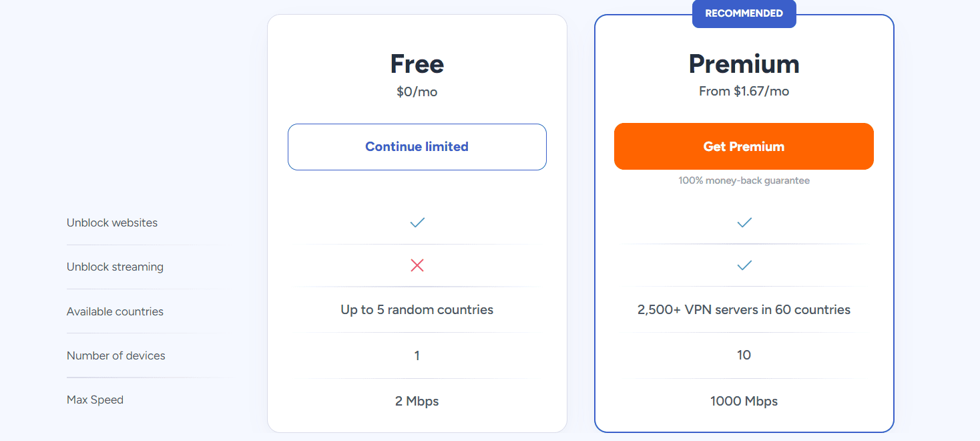Click the $0/mo price label under Free
This screenshot has height=441, width=980.
tap(417, 92)
